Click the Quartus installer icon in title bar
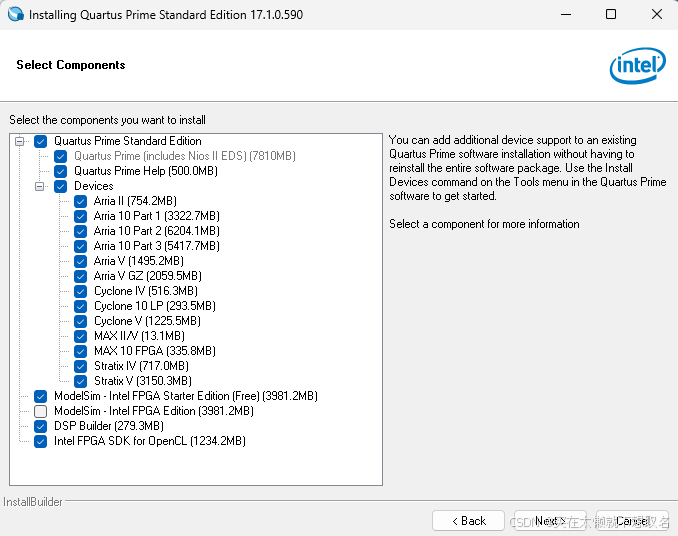This screenshot has width=678, height=536. [16, 14]
